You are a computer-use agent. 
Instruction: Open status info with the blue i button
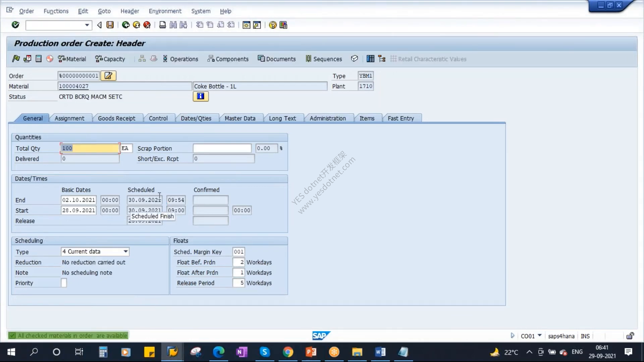pyautogui.click(x=201, y=97)
